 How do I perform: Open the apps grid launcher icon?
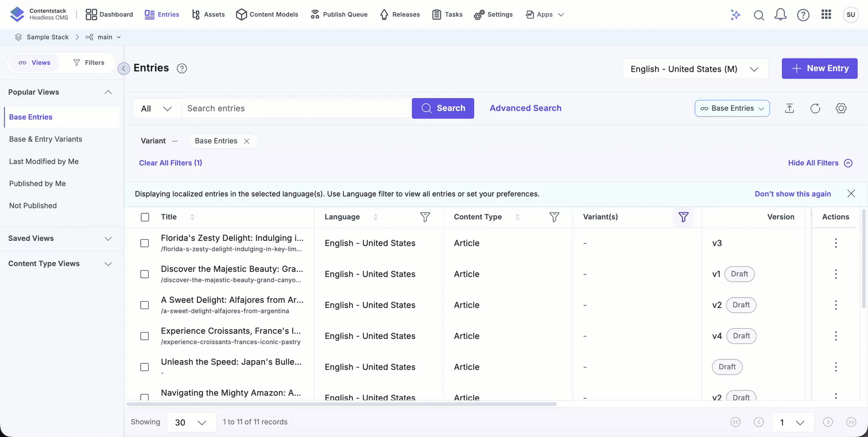pyautogui.click(x=826, y=15)
